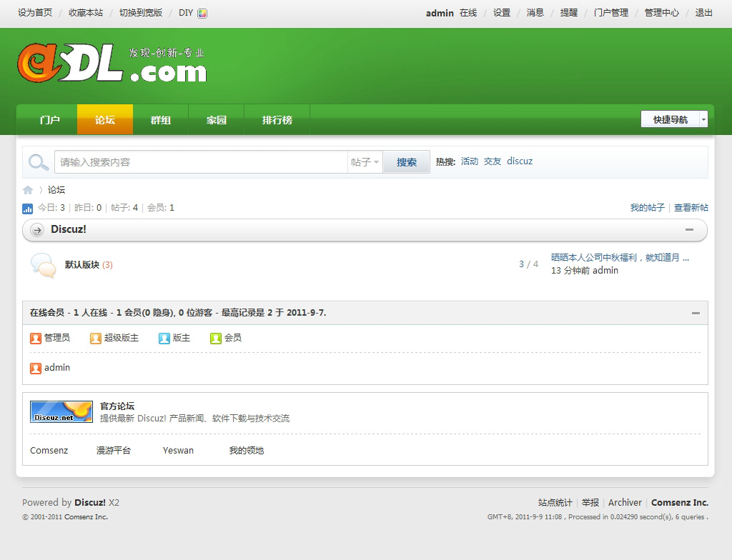The height and width of the screenshot is (560, 732).
Task: Click 举报 in footer
Action: [590, 503]
